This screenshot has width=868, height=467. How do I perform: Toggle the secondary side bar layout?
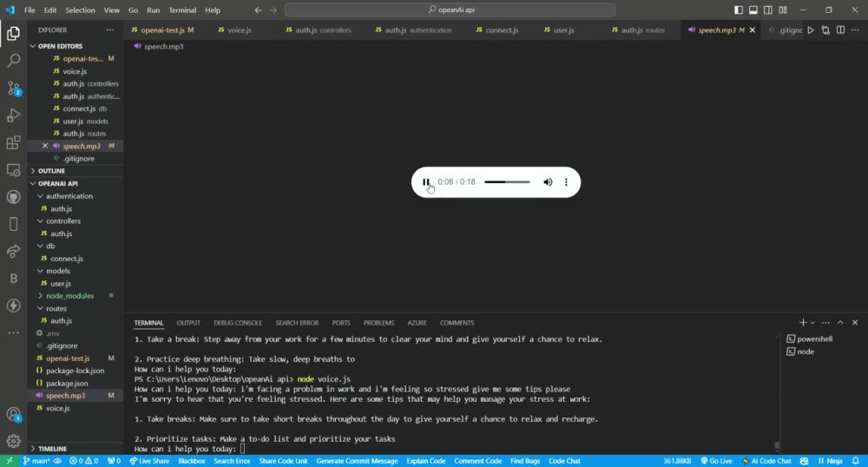point(768,10)
